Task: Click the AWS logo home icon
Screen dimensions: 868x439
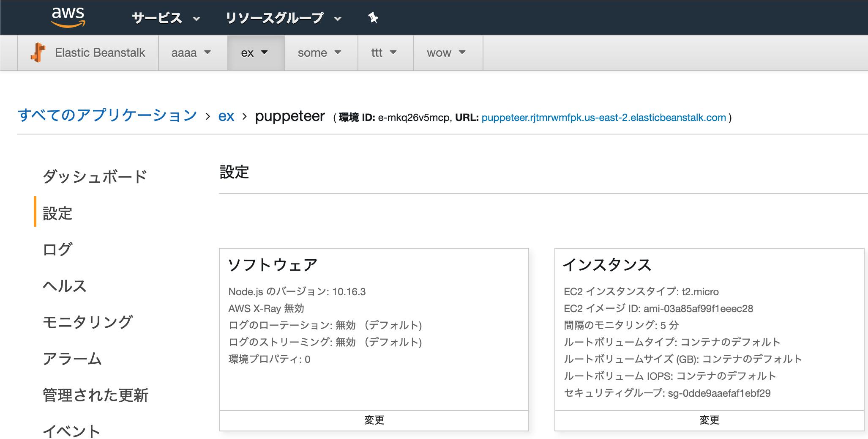Action: point(68,17)
